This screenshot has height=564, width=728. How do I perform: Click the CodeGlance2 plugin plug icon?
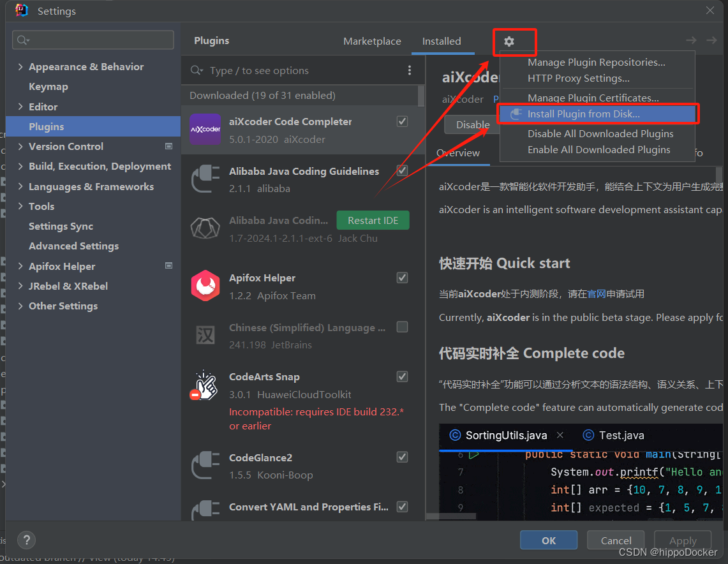pos(205,465)
